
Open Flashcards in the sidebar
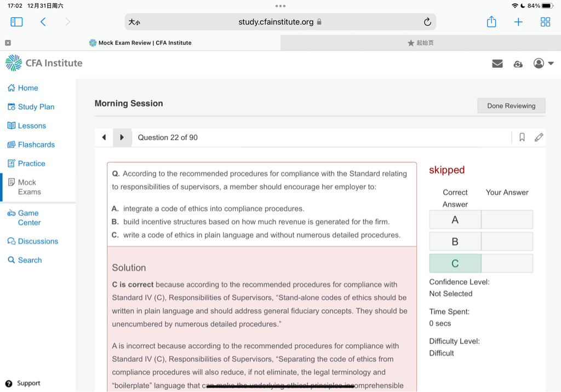[36, 145]
